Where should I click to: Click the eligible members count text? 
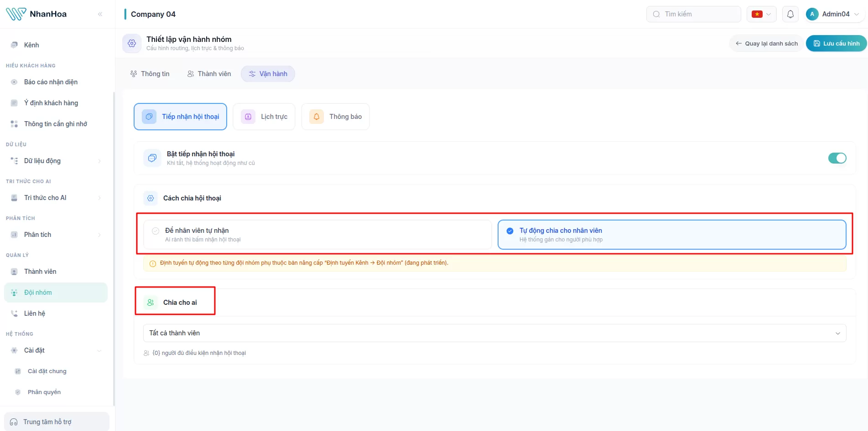(199, 353)
